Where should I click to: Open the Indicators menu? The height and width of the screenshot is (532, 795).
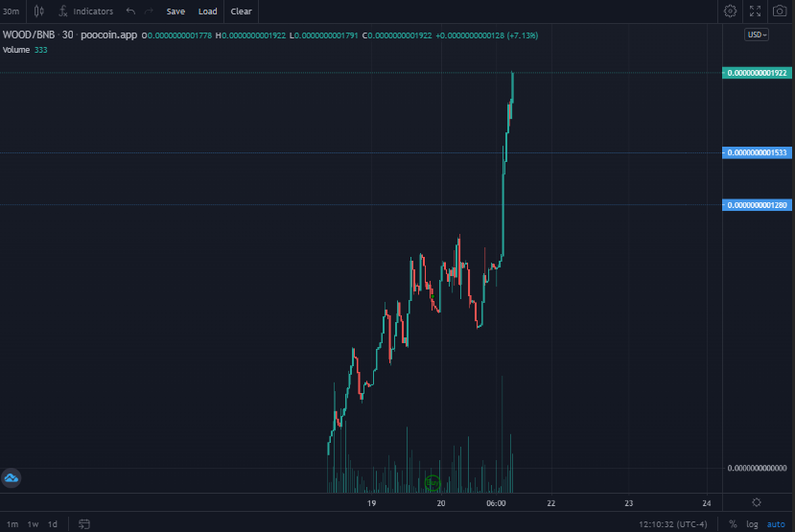[86, 12]
